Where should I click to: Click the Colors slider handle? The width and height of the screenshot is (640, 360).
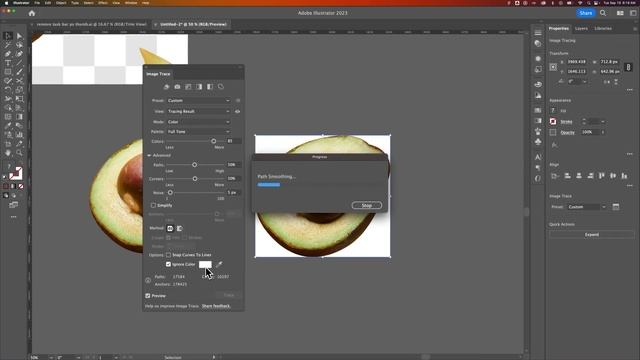click(x=213, y=141)
